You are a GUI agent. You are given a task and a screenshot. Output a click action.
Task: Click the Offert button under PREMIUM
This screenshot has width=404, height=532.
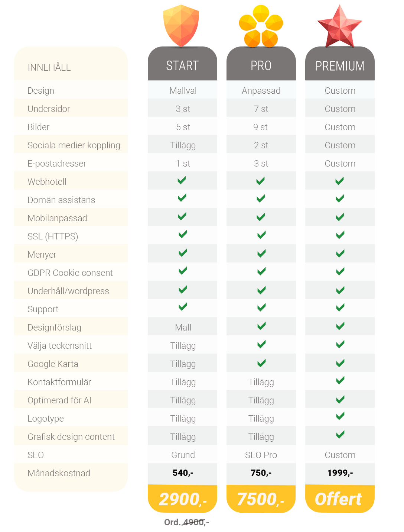pyautogui.click(x=340, y=499)
